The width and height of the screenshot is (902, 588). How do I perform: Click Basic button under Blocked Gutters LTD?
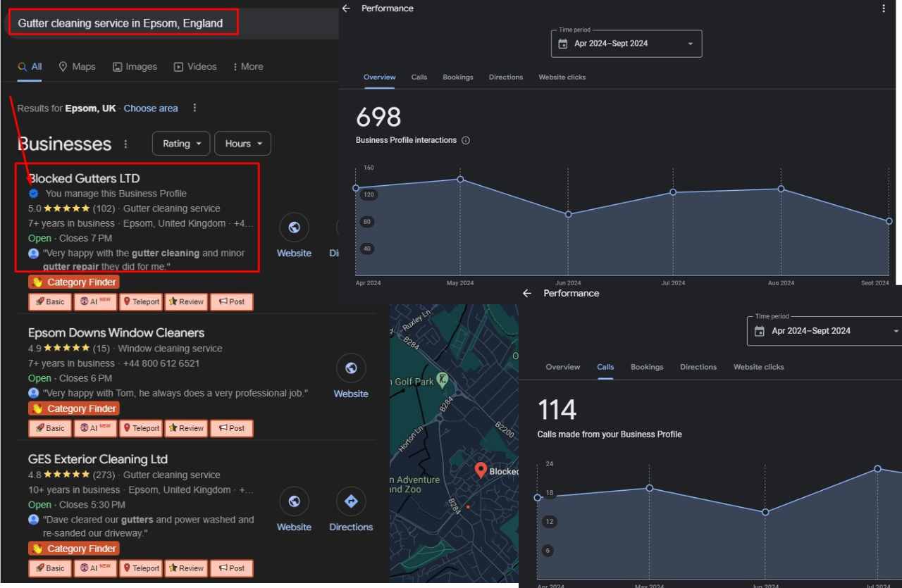click(50, 302)
